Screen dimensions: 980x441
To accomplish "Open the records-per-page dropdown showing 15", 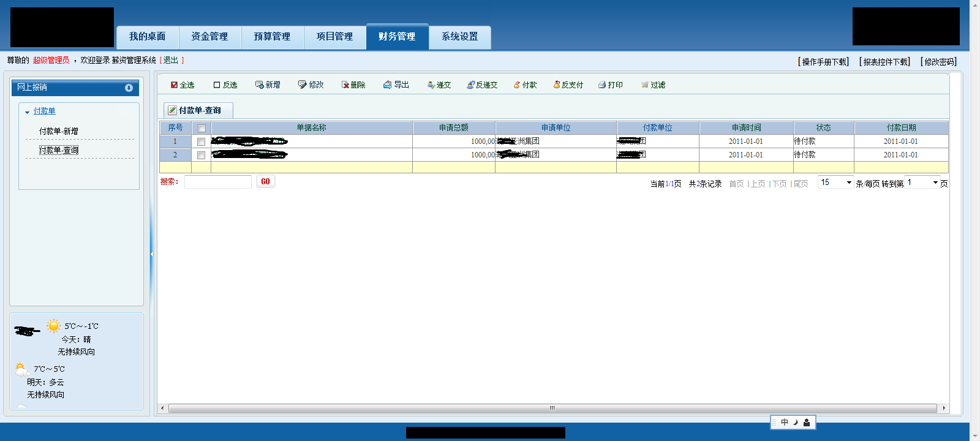I will click(848, 183).
